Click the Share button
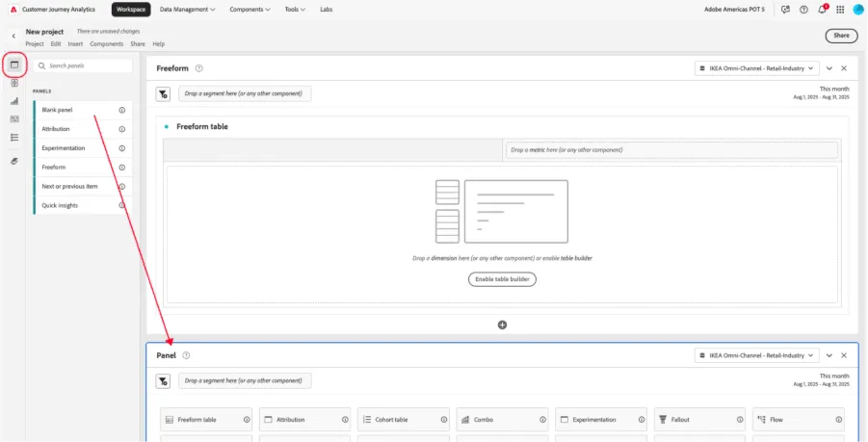Image resolution: width=868 pixels, height=442 pixels. [841, 36]
